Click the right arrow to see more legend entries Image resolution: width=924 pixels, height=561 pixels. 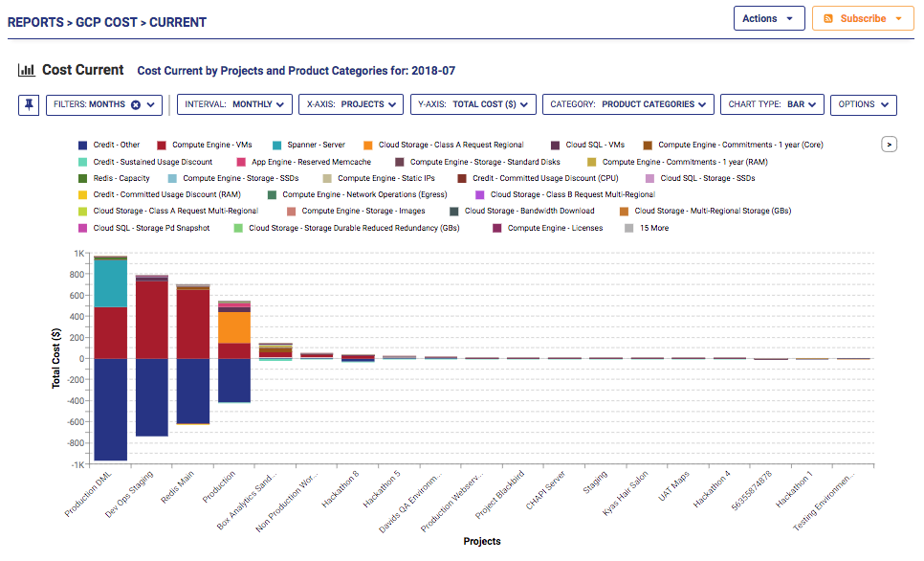coord(889,144)
